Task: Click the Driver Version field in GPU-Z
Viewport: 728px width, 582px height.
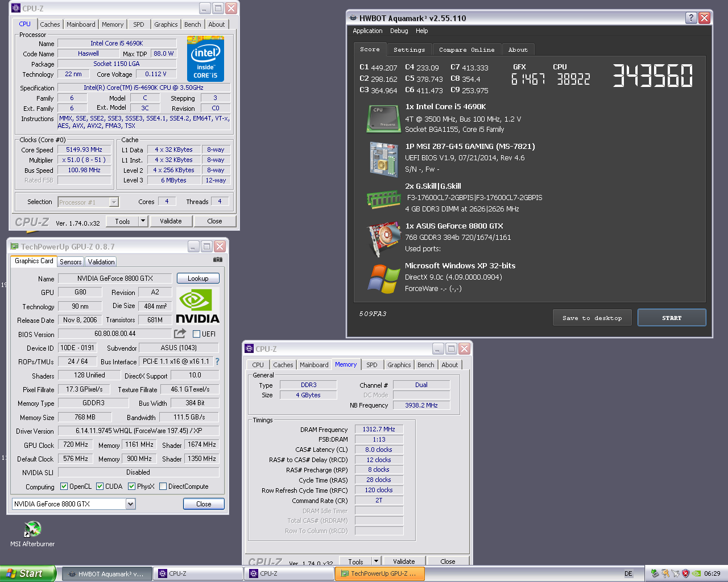Action: point(139,431)
